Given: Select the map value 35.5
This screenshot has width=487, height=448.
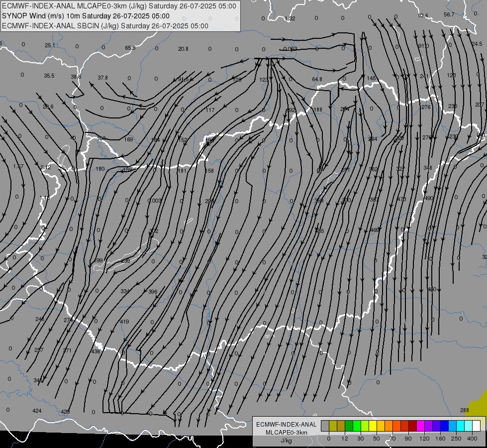Looking at the screenshot, I should pos(49,76).
